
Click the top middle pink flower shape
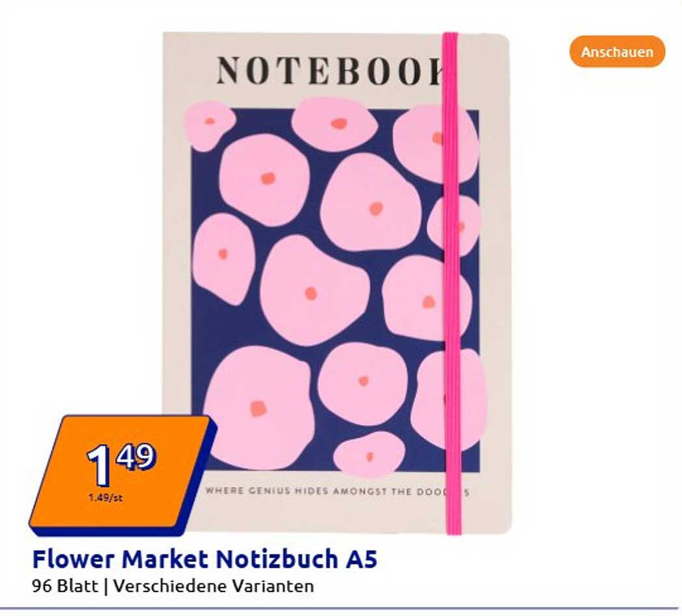(334, 124)
